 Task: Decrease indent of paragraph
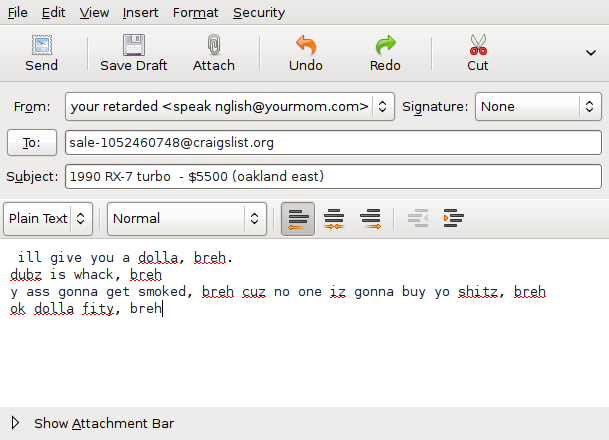(418, 218)
